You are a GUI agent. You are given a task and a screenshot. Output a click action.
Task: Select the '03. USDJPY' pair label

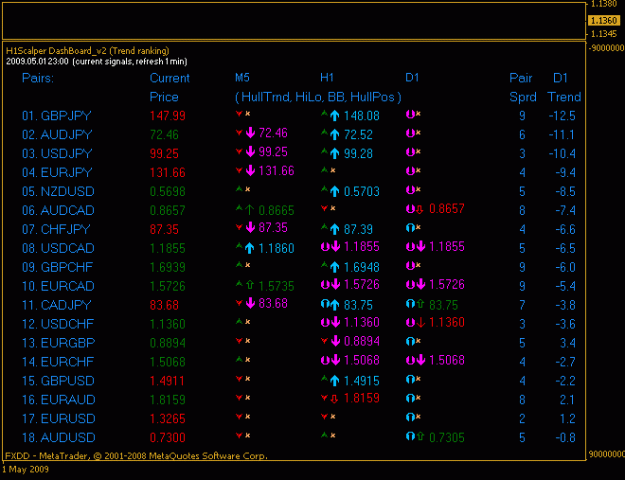coord(57,153)
